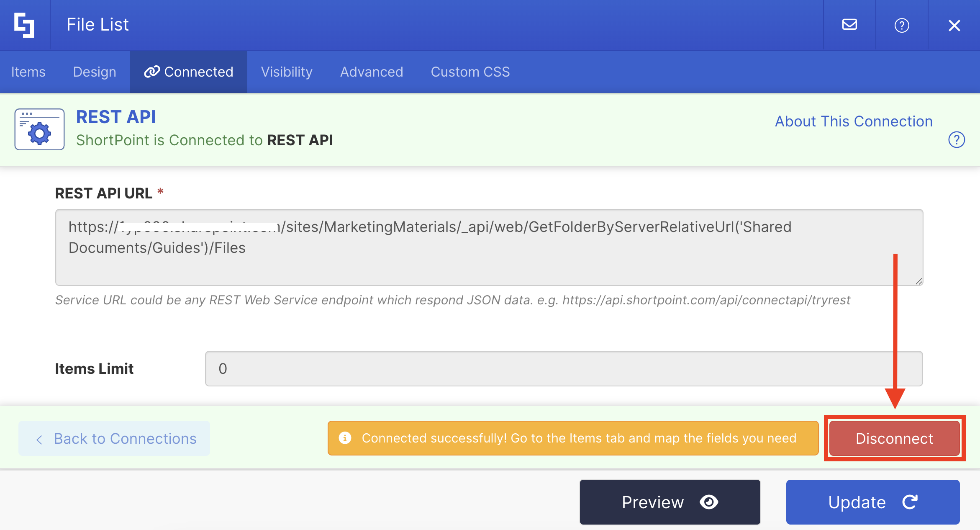Select the Visibility tab
Screen dimensions: 980x530
pos(287,72)
